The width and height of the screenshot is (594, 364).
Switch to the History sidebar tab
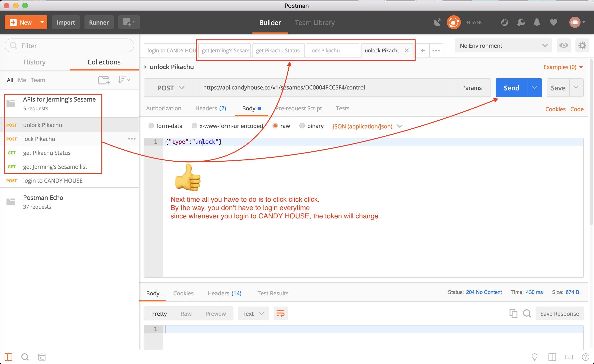click(x=35, y=62)
